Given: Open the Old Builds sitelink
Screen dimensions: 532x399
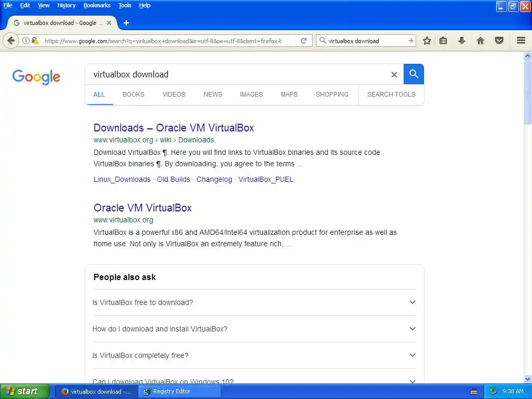Looking at the screenshot, I should [x=174, y=179].
